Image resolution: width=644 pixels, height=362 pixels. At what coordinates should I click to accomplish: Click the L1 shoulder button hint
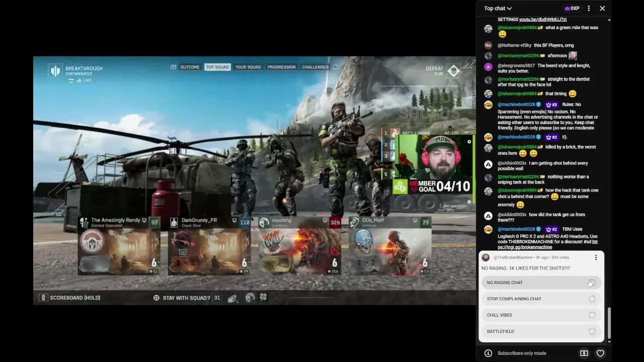coord(174,67)
